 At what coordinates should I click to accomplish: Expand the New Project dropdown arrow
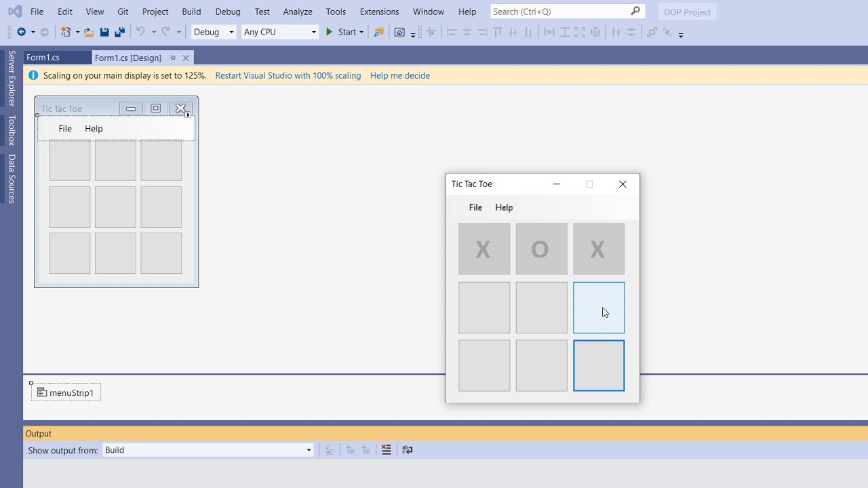pyautogui.click(x=77, y=32)
